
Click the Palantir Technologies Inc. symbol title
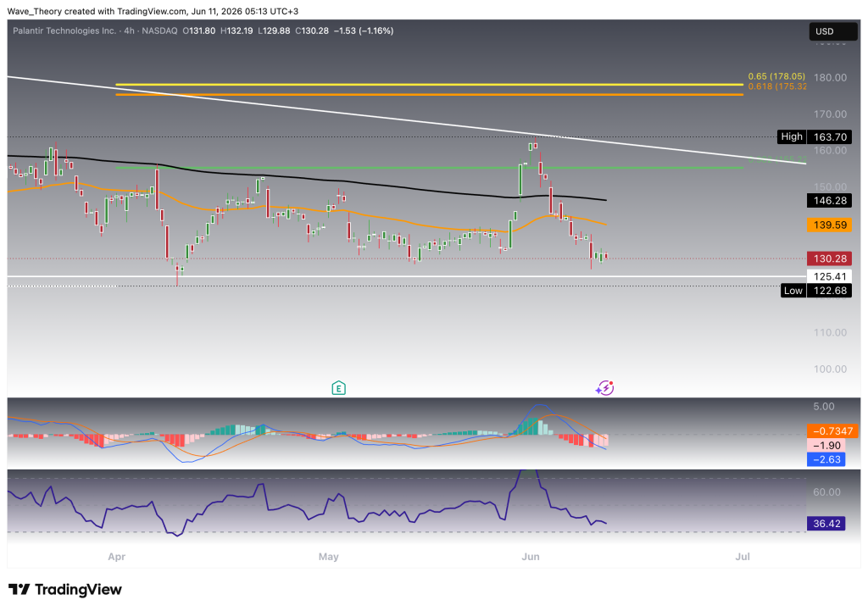(x=64, y=31)
